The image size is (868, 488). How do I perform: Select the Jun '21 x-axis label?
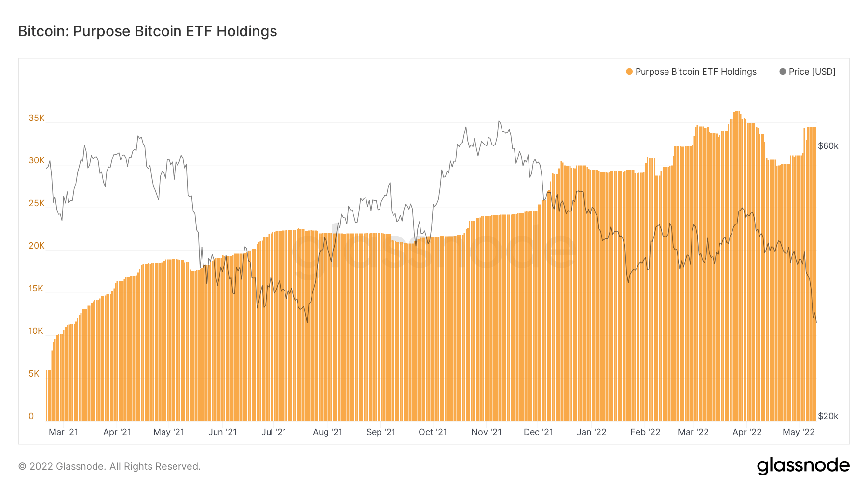[x=222, y=432]
